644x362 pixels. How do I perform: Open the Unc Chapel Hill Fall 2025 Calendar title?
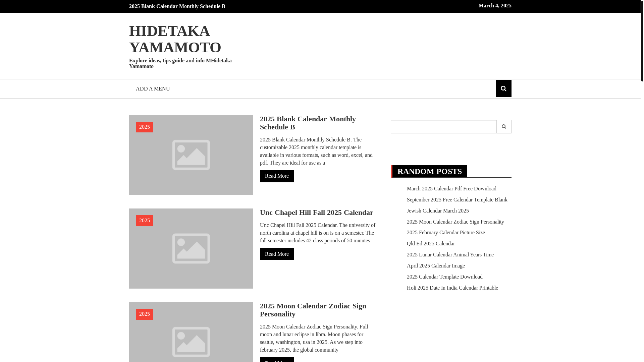316,213
